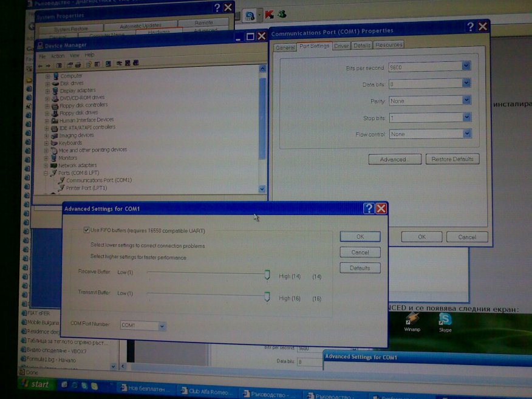532x399 pixels.
Task: Click the Receive Buffer slider handle
Action: pos(267,275)
